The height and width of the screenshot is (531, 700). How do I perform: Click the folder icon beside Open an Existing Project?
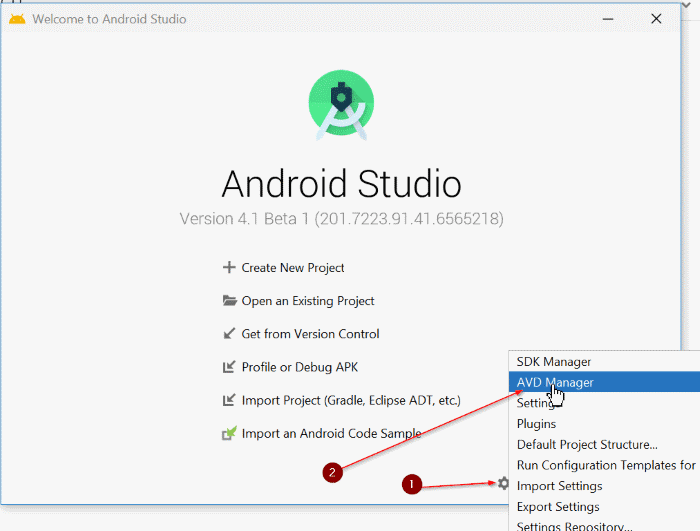(229, 300)
